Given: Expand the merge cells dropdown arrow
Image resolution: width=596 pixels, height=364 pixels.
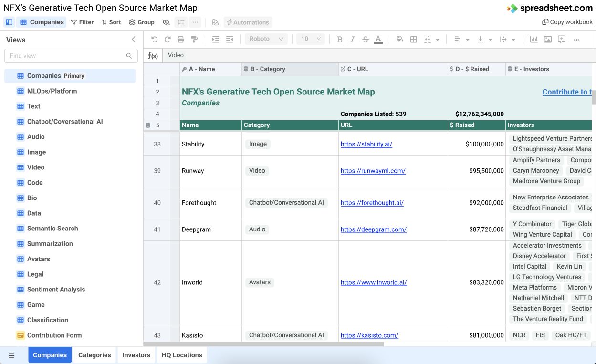Looking at the screenshot, I should click(438, 39).
